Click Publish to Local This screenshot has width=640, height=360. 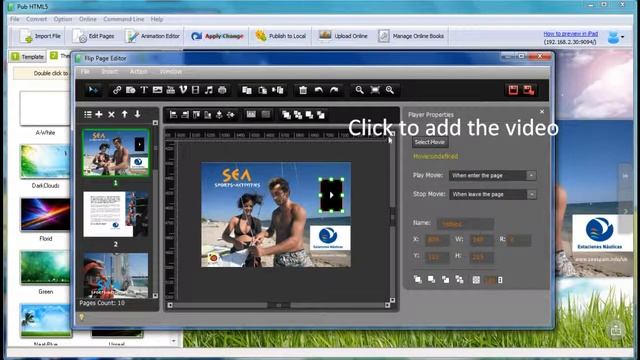pos(280,36)
